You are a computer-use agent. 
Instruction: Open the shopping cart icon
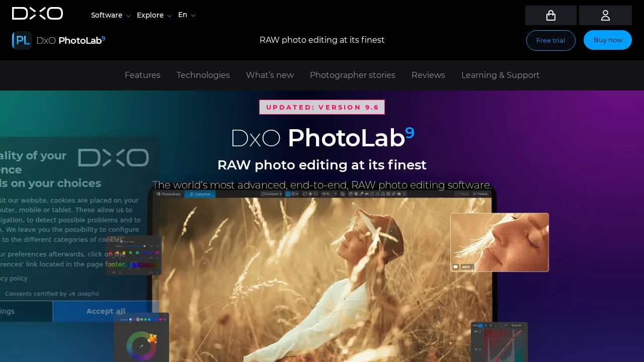pyautogui.click(x=550, y=15)
